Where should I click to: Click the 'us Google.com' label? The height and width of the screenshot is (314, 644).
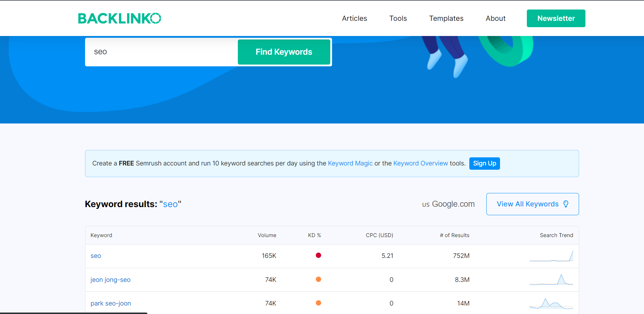pyautogui.click(x=448, y=204)
